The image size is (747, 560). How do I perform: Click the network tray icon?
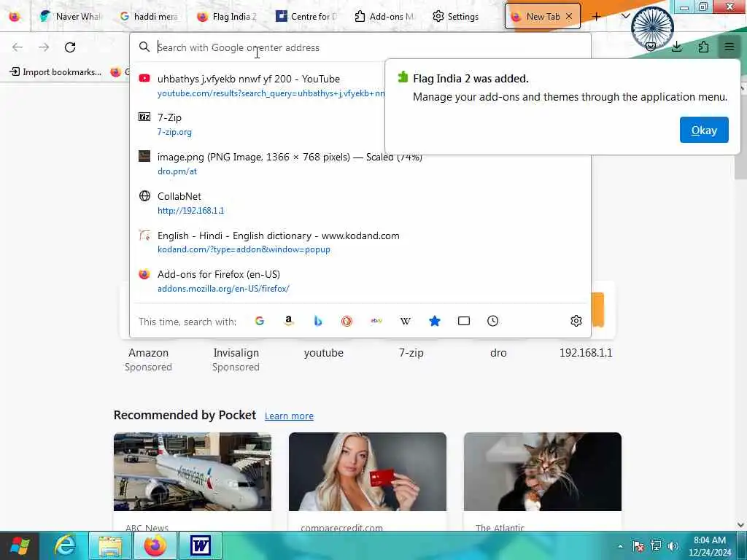click(x=656, y=545)
